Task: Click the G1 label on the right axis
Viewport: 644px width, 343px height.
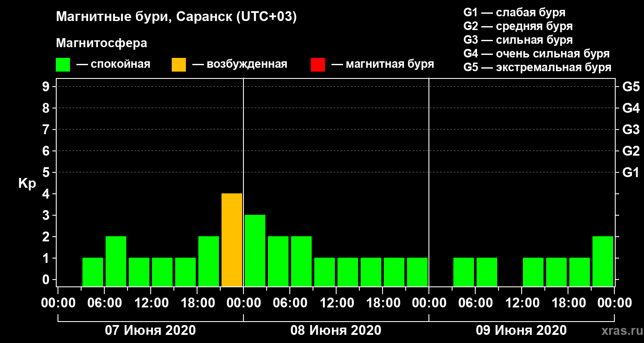Action: pos(631,172)
